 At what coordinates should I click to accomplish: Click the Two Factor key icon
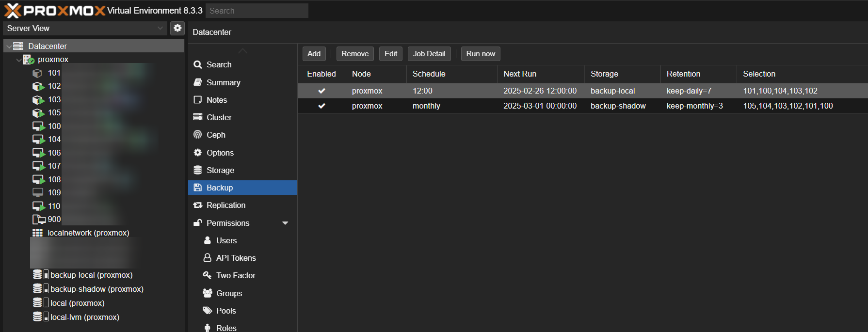tap(207, 275)
